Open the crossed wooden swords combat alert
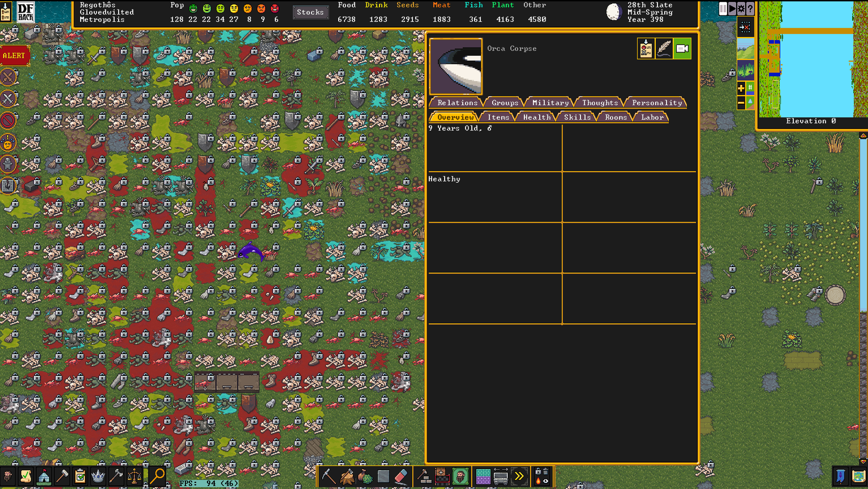This screenshot has height=489, width=868. point(8,77)
